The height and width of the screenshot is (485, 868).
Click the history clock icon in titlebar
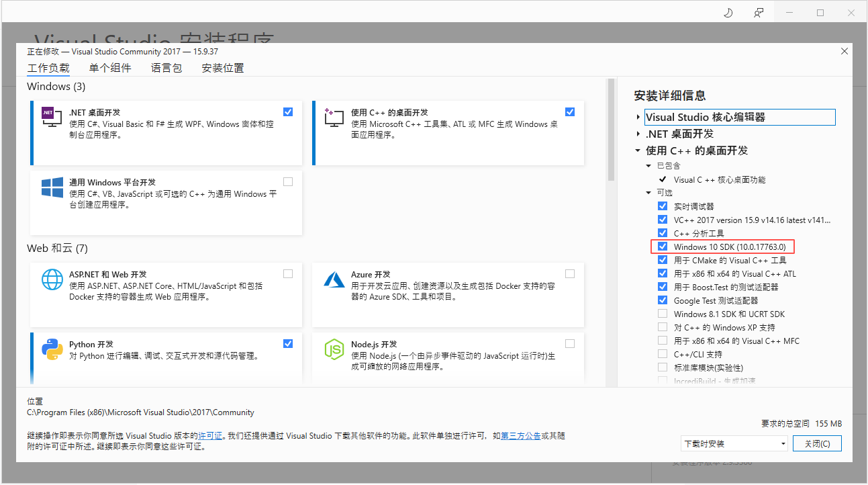coord(728,12)
